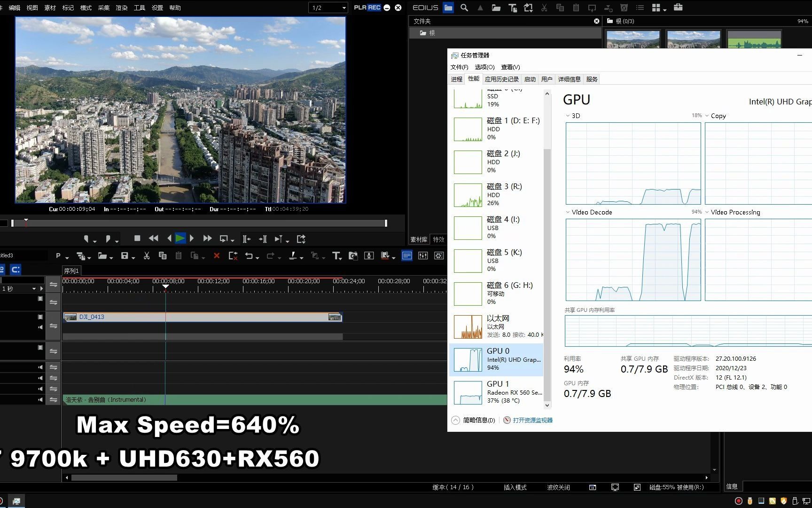This screenshot has width=812, height=508.
Task: Toggle the bin window display icon
Action: (407, 255)
